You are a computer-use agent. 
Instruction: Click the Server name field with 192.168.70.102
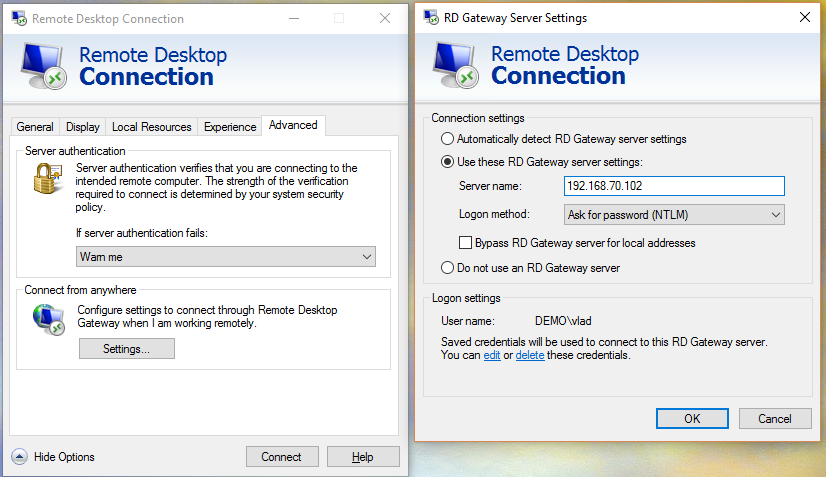point(674,186)
